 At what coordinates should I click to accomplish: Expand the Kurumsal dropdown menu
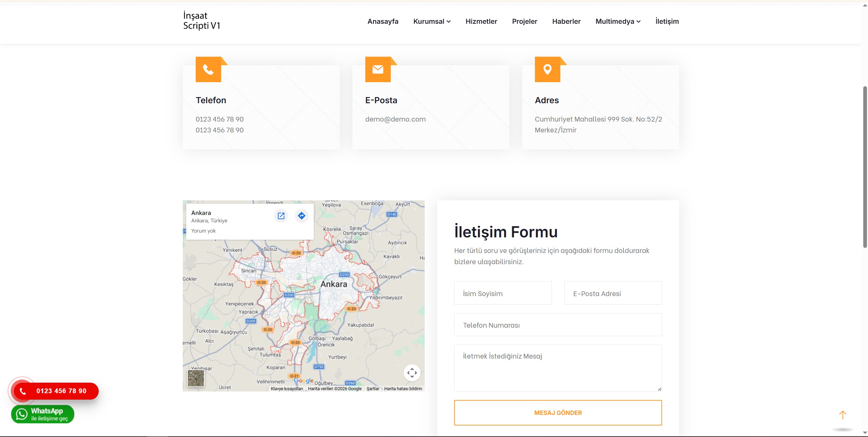click(431, 21)
